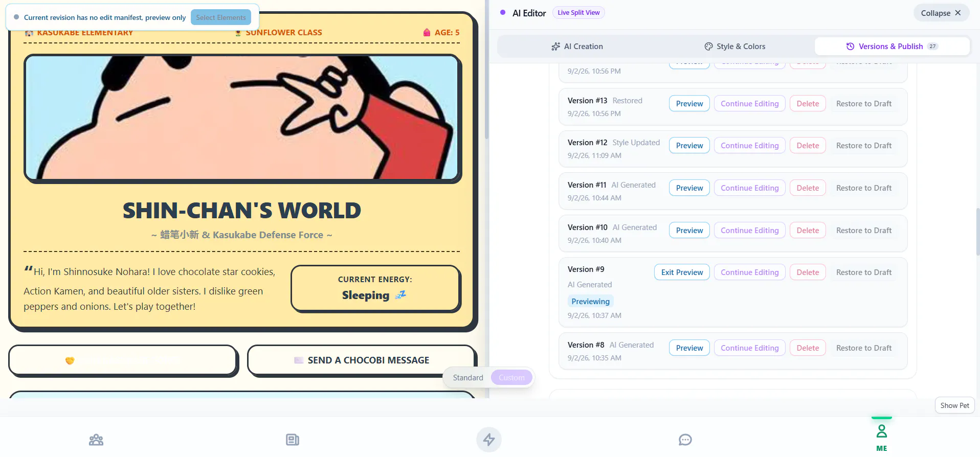Select the Custom mode toggle
Image resolution: width=980 pixels, height=457 pixels.
(x=511, y=378)
